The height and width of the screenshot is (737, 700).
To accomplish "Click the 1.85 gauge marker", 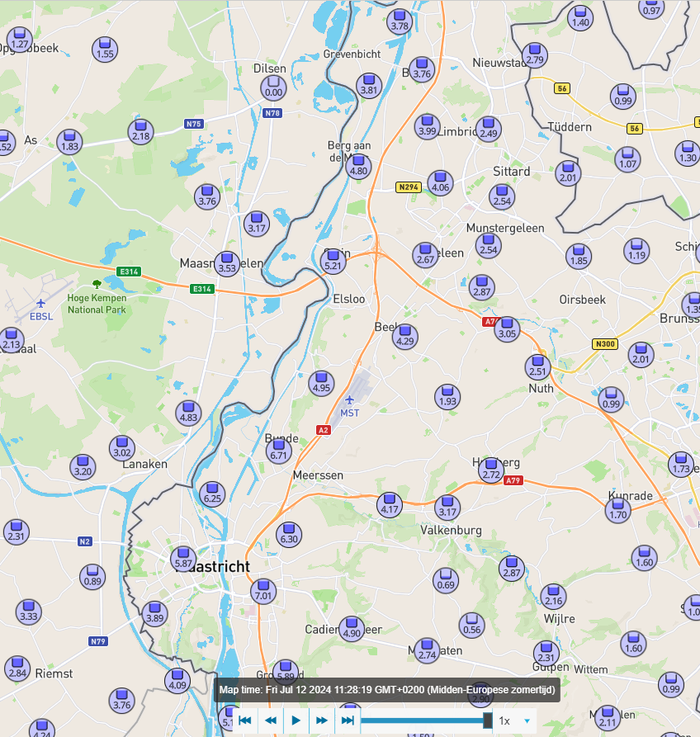I will tap(579, 257).
